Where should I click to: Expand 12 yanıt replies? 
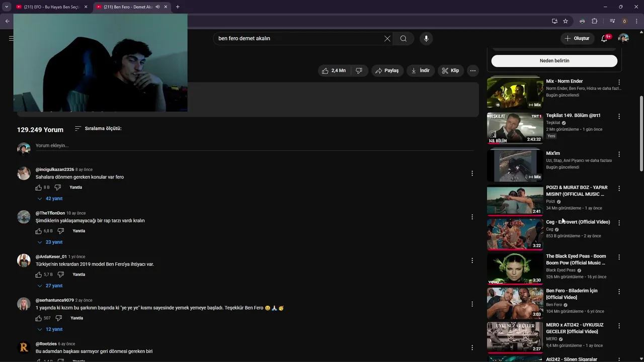point(50,329)
